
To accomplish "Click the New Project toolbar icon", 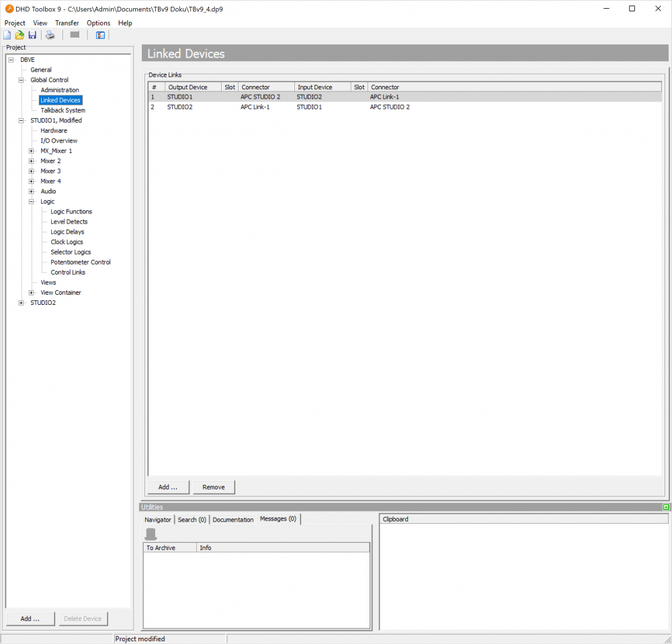I will (7, 35).
